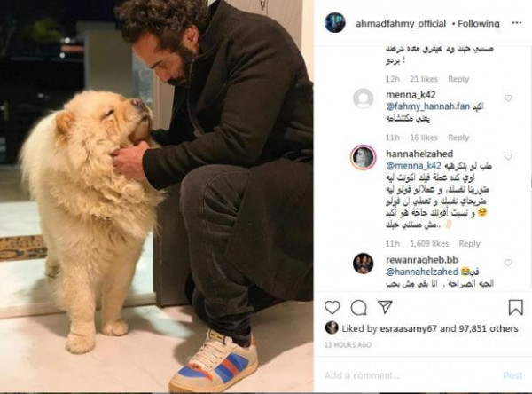Open the comment bubble icon
The width and height of the screenshot is (532, 394).
[x=358, y=308]
